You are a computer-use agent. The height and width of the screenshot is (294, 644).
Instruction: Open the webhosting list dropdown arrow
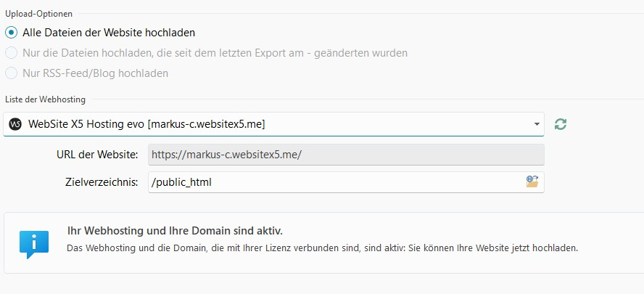click(537, 124)
